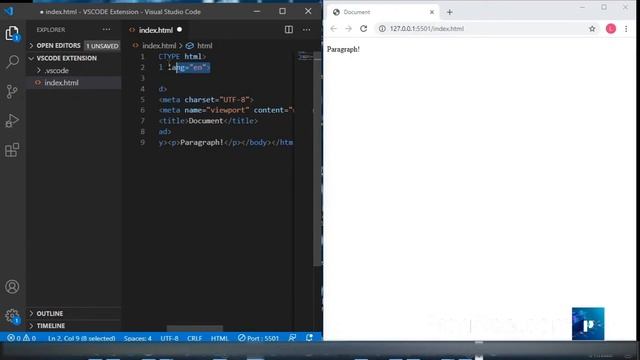
Task: Click the selected lang="en" text on line 2
Action: click(193, 67)
